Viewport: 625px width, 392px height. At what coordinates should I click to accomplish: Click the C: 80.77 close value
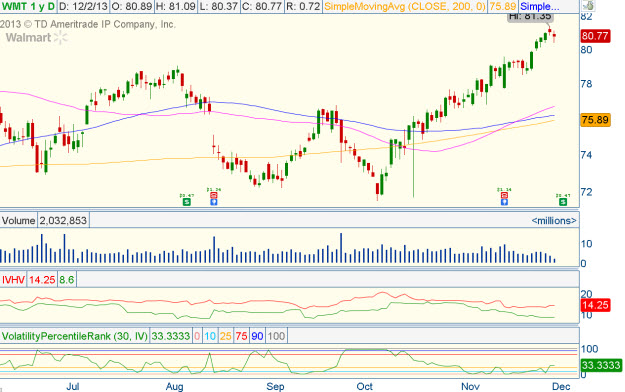pos(262,6)
